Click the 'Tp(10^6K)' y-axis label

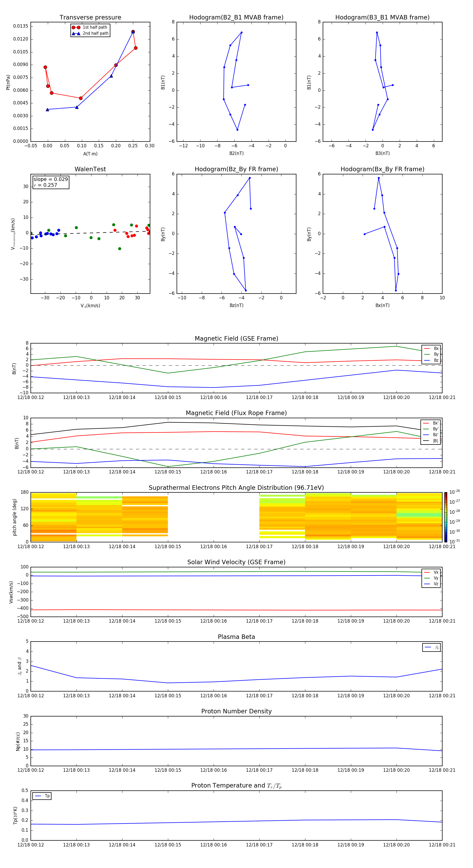[15, 815]
